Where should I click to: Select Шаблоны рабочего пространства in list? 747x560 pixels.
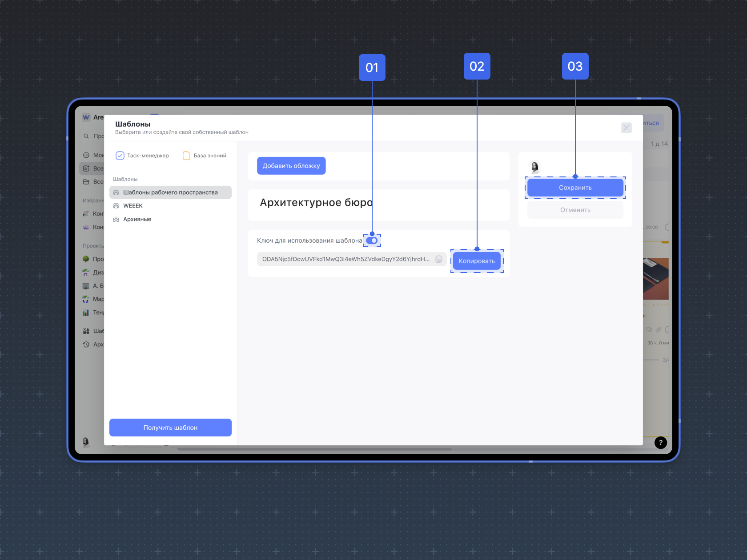point(170,192)
